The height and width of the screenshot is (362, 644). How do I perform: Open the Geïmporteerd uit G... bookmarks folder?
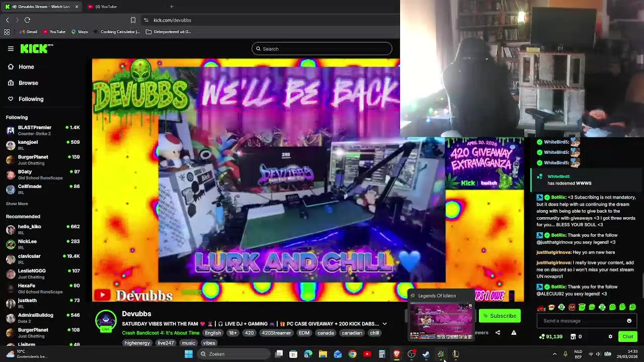(169, 32)
